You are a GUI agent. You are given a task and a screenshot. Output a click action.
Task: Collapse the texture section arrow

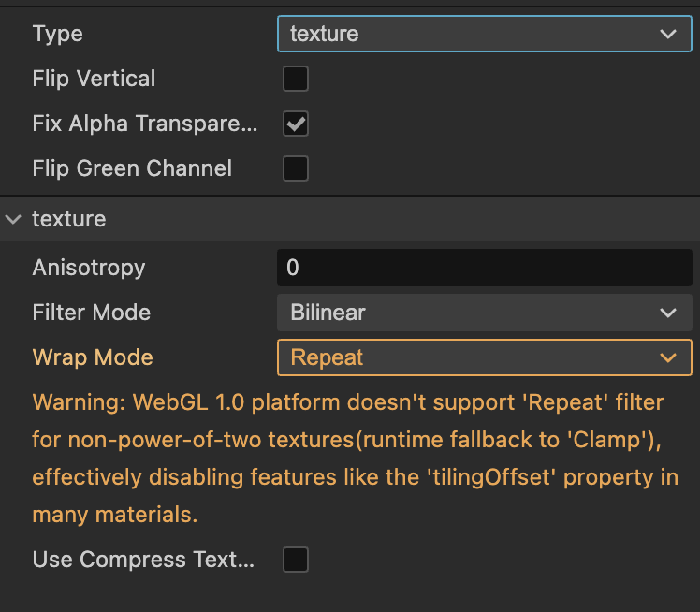13,219
